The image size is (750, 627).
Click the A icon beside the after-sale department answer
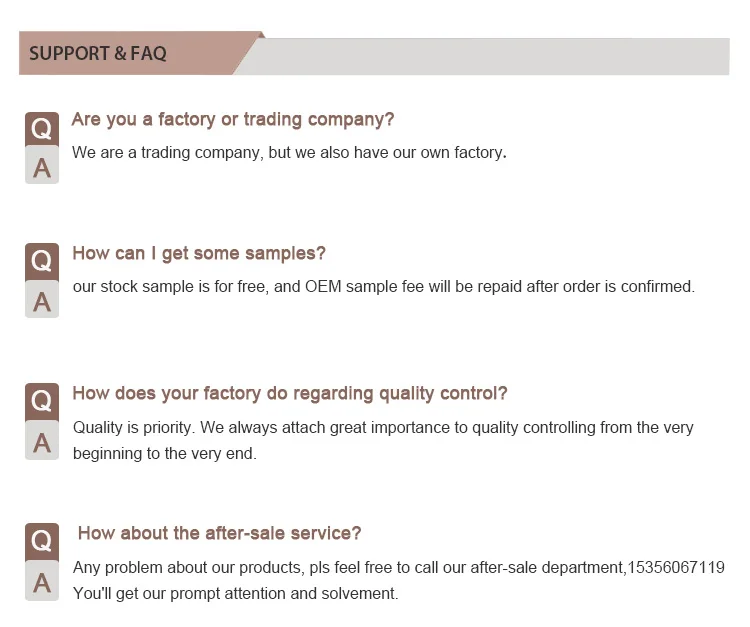pos(41,581)
